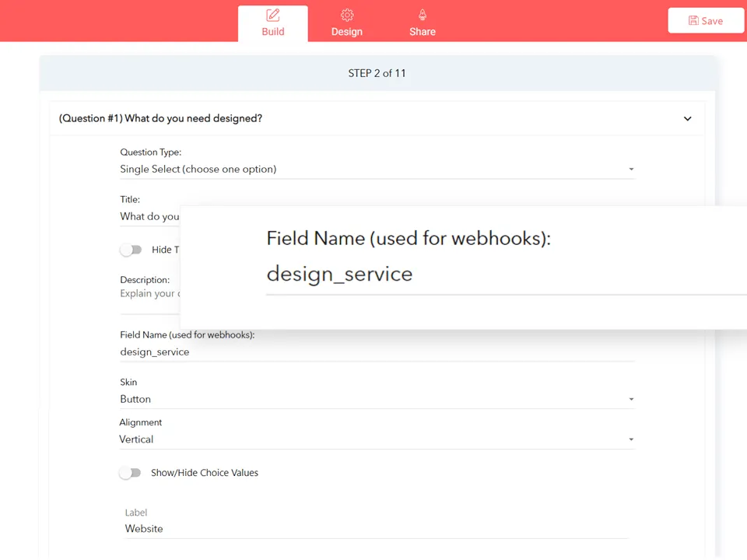The height and width of the screenshot is (560, 747).
Task: Click the pencil icon on Build tab
Action: pos(272,16)
